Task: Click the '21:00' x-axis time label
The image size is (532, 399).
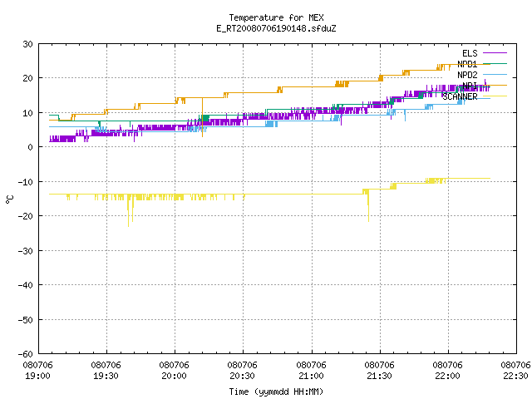Action: [x=311, y=376]
